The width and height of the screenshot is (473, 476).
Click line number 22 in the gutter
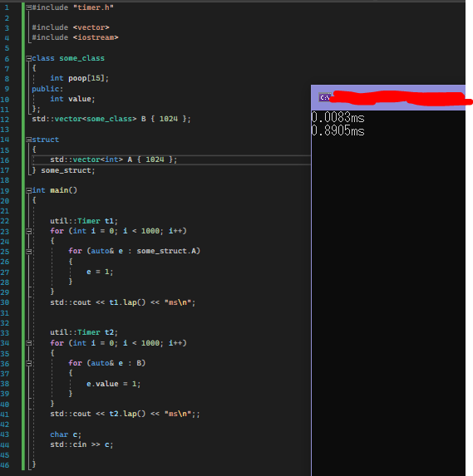coord(5,221)
